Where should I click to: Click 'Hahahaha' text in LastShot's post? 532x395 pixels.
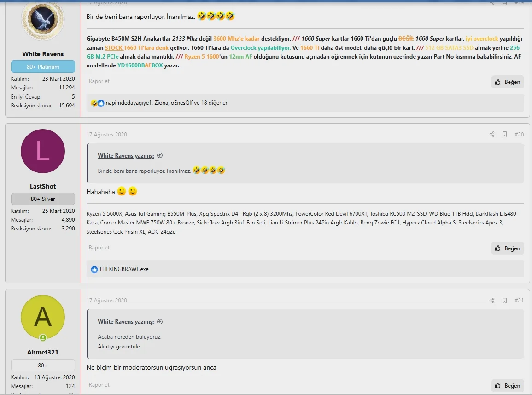[x=101, y=192]
